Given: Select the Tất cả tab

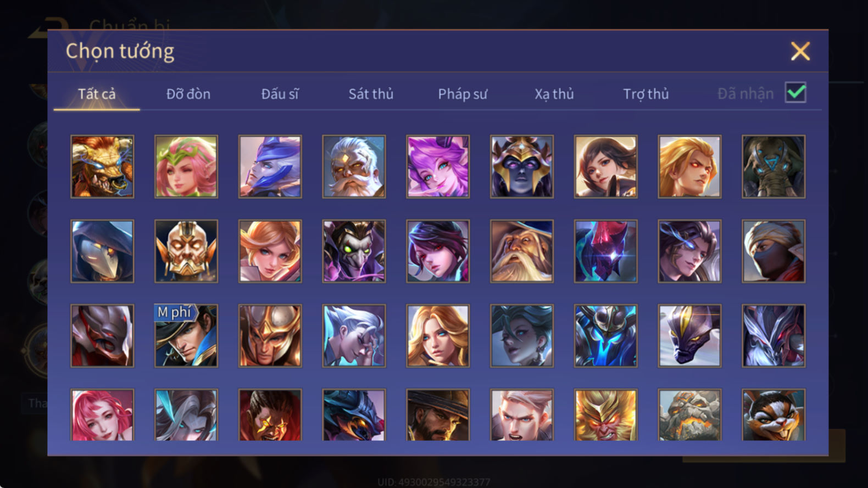Looking at the screenshot, I should 97,94.
